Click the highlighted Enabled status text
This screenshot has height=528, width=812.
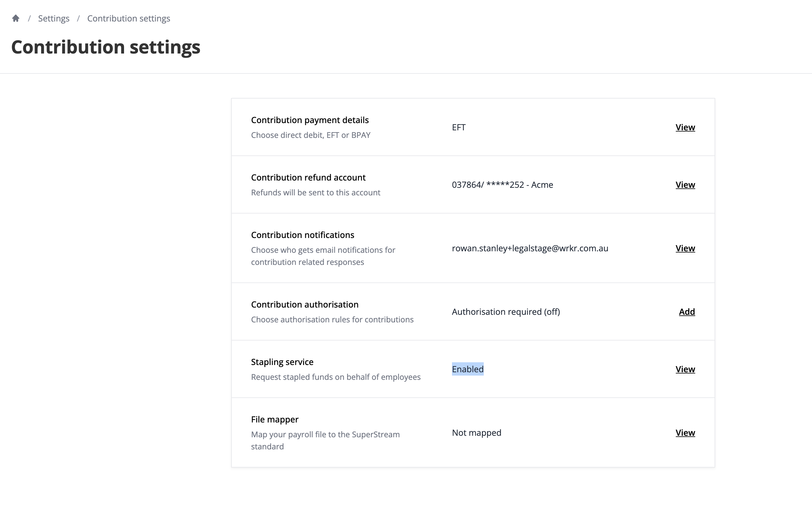[x=468, y=369]
